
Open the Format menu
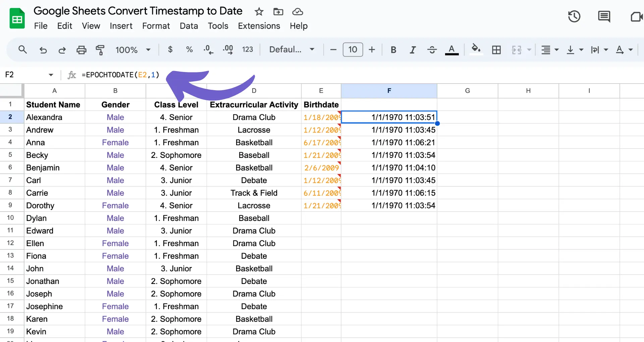[156, 26]
